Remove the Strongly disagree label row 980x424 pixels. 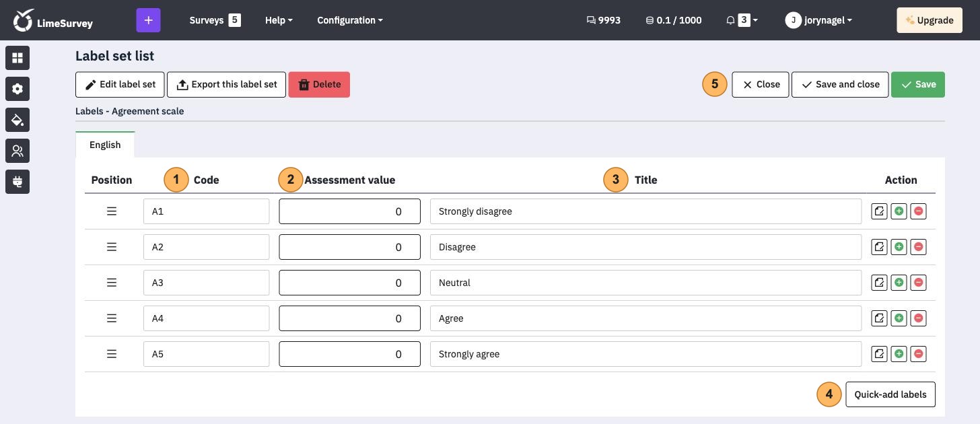(x=918, y=211)
